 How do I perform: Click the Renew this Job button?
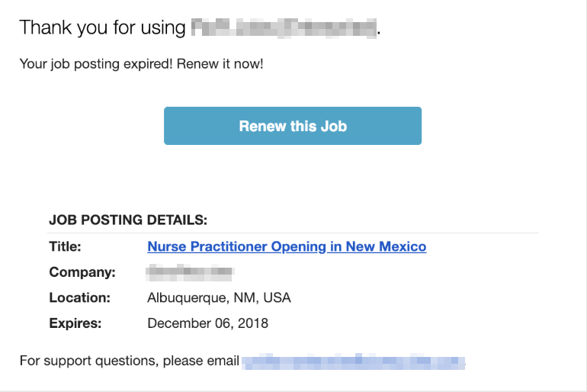(x=293, y=126)
